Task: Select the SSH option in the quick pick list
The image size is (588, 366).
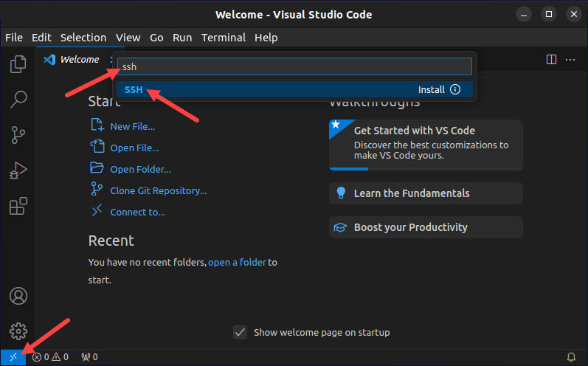Action: coord(294,89)
